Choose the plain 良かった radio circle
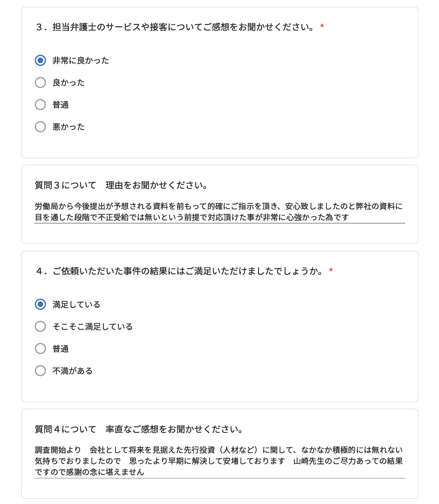 click(40, 83)
